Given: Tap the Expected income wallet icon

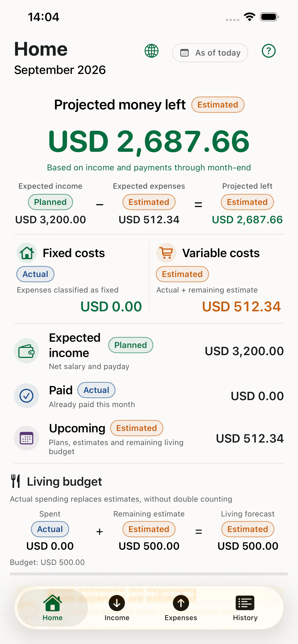Looking at the screenshot, I should (26, 351).
